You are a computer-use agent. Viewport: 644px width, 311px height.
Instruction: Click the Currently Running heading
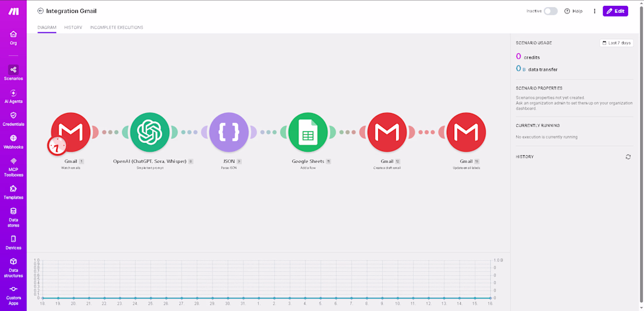tap(537, 125)
